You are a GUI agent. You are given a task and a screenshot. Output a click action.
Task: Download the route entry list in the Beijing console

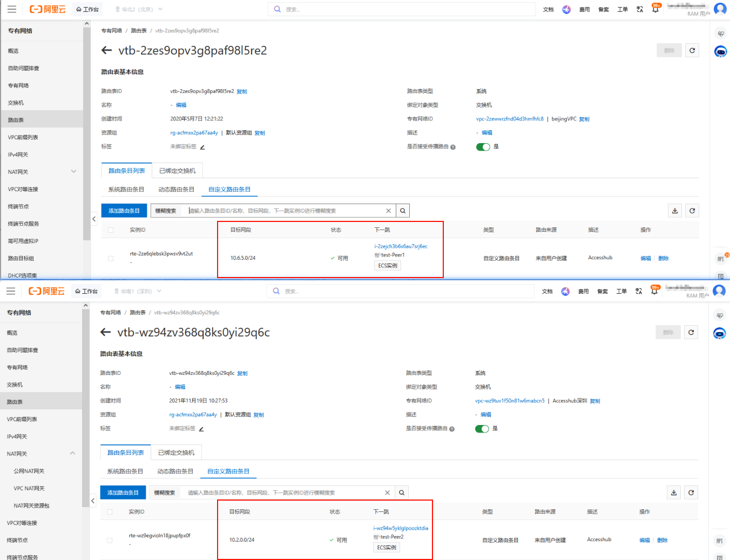[675, 211]
